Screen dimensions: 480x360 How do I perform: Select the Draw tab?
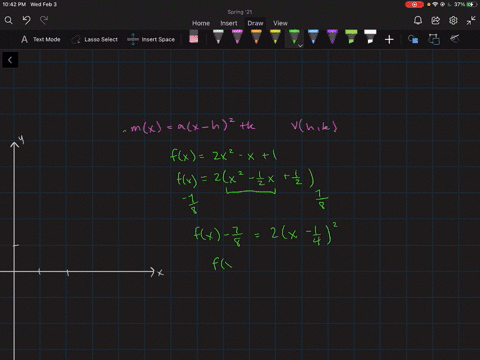pyautogui.click(x=255, y=23)
